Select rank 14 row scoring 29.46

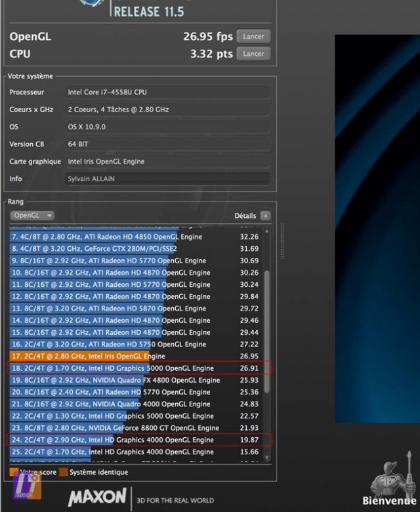coord(135,320)
